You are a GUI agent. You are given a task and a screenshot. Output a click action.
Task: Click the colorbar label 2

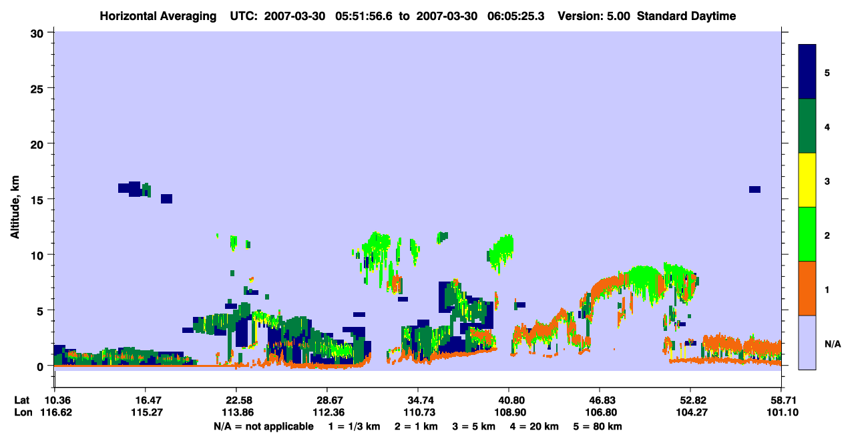click(x=827, y=236)
